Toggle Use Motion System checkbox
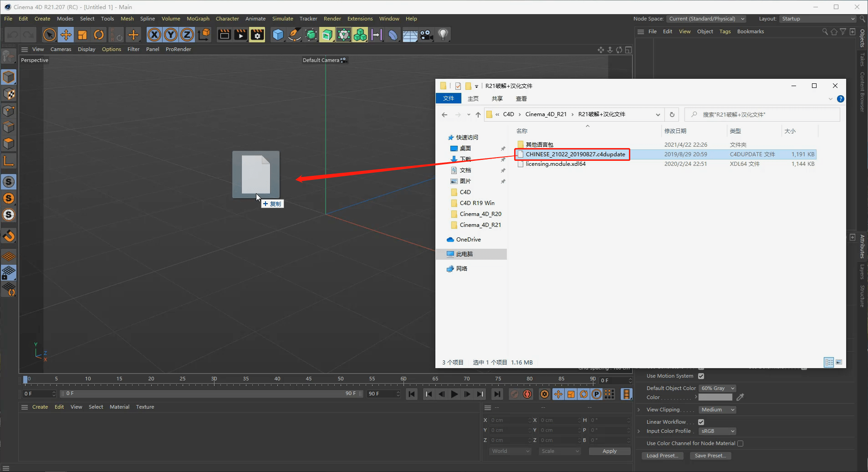 coord(701,376)
